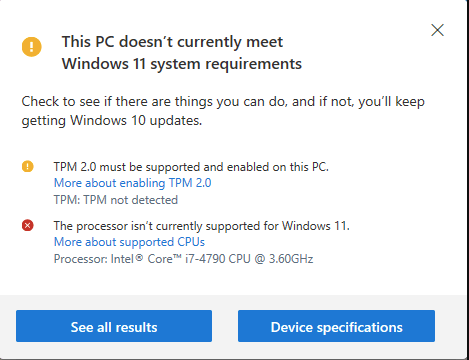Click the "Processor: Intel" label text
The height and width of the screenshot is (360, 469).
click(x=94, y=259)
